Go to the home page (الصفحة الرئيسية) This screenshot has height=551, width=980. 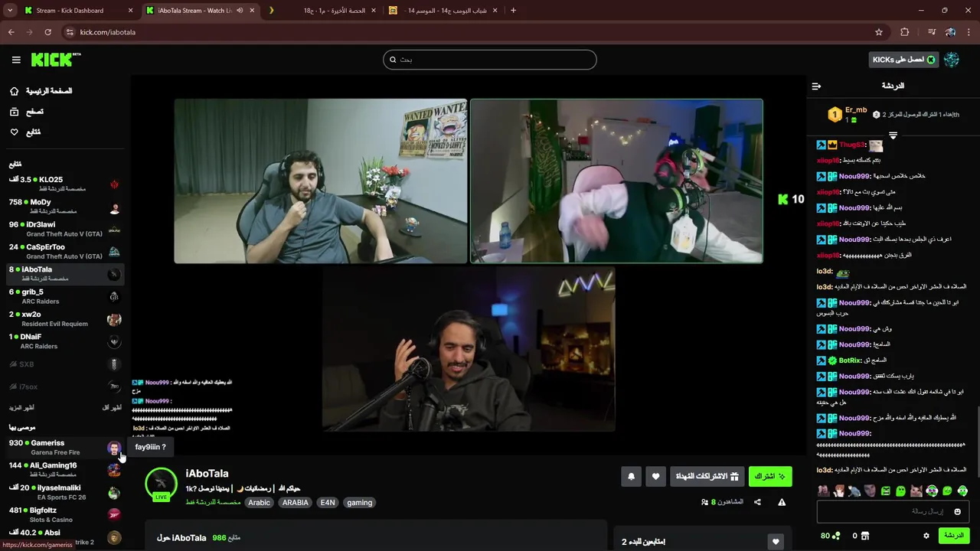[x=41, y=91]
